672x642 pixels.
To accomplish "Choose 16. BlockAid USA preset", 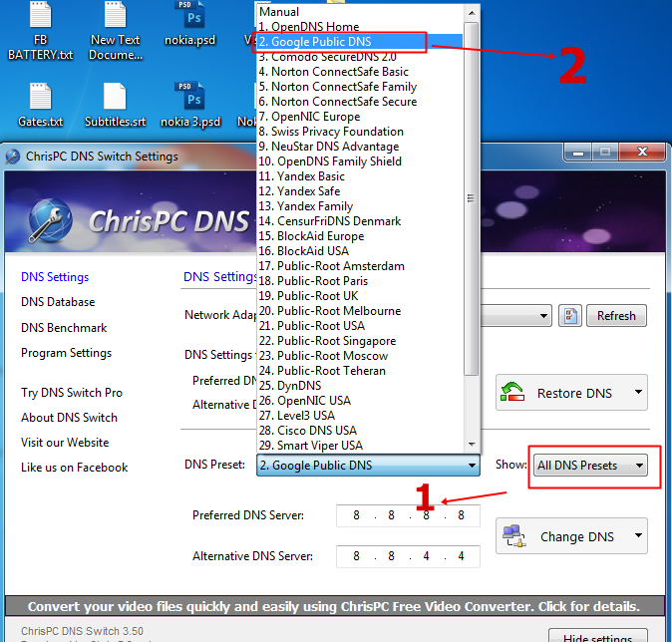I will pyautogui.click(x=360, y=251).
